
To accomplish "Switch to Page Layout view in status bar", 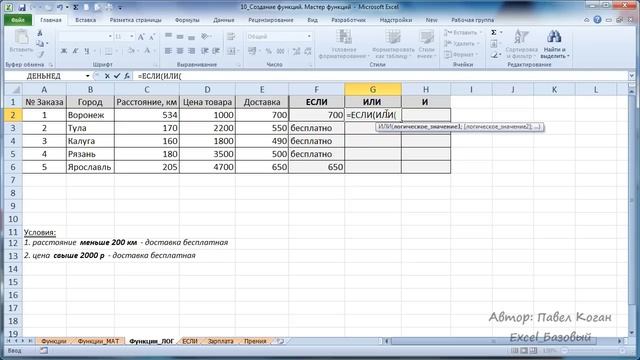I will [524, 351].
